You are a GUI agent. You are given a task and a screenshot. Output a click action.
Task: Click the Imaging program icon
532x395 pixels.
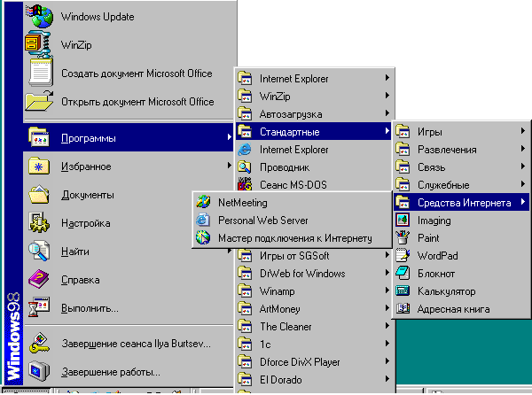[403, 221]
